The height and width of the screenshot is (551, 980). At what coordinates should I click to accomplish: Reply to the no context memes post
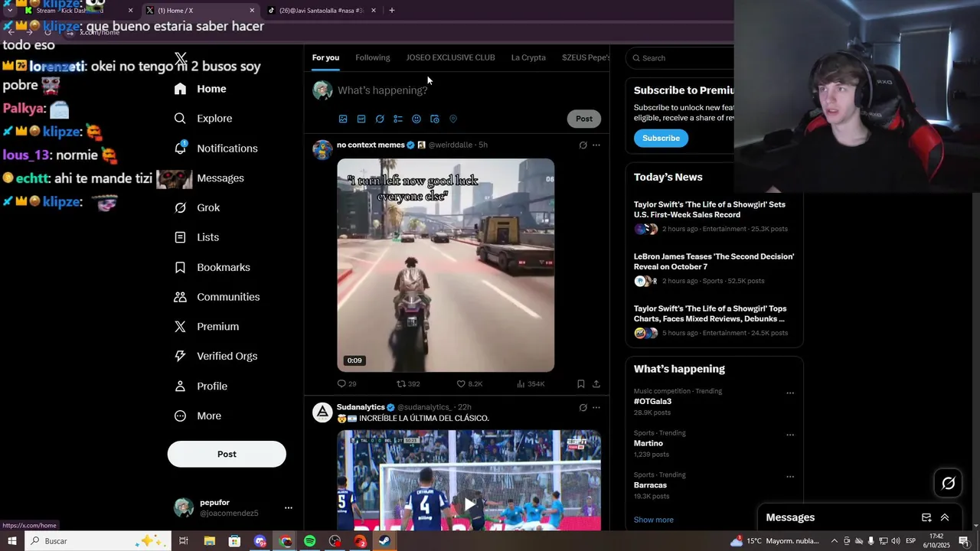coord(341,384)
